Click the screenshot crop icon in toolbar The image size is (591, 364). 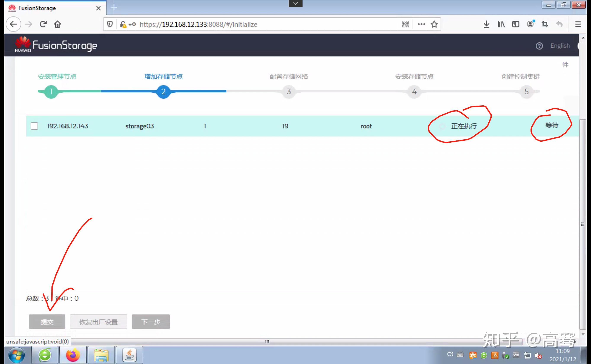click(x=544, y=24)
